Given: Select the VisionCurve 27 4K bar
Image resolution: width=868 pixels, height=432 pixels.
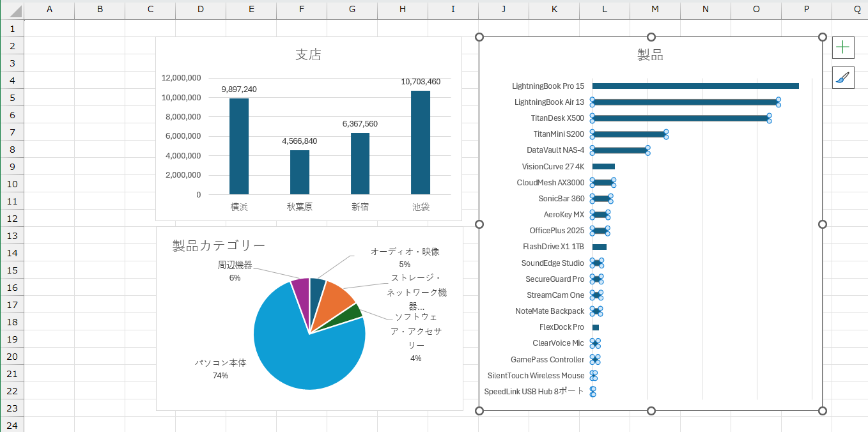Looking at the screenshot, I should tap(603, 166).
